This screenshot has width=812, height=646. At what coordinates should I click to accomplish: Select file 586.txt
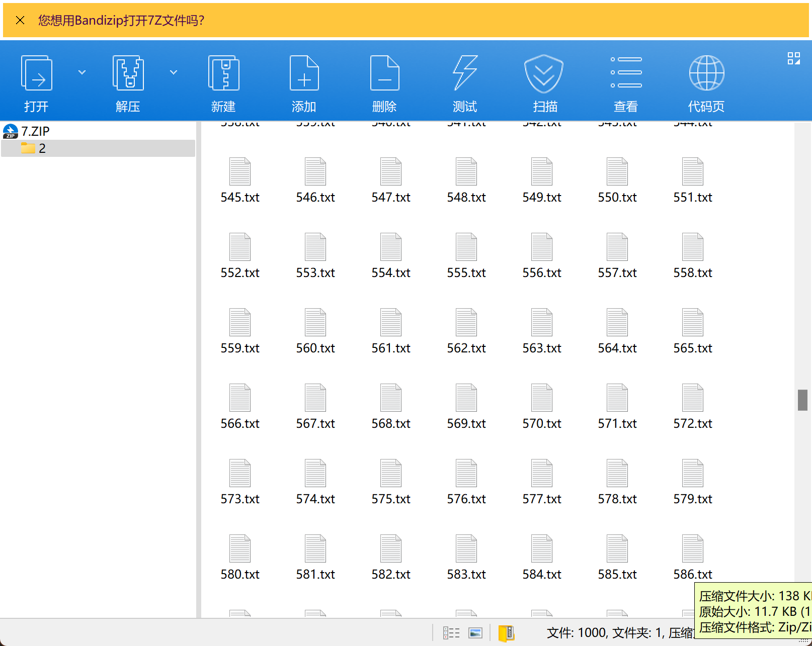click(x=693, y=558)
